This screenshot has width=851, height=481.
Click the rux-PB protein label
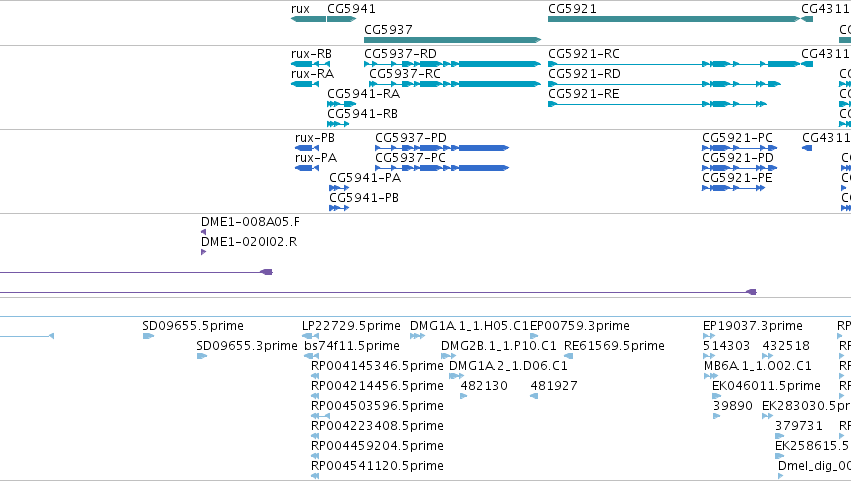click(315, 138)
